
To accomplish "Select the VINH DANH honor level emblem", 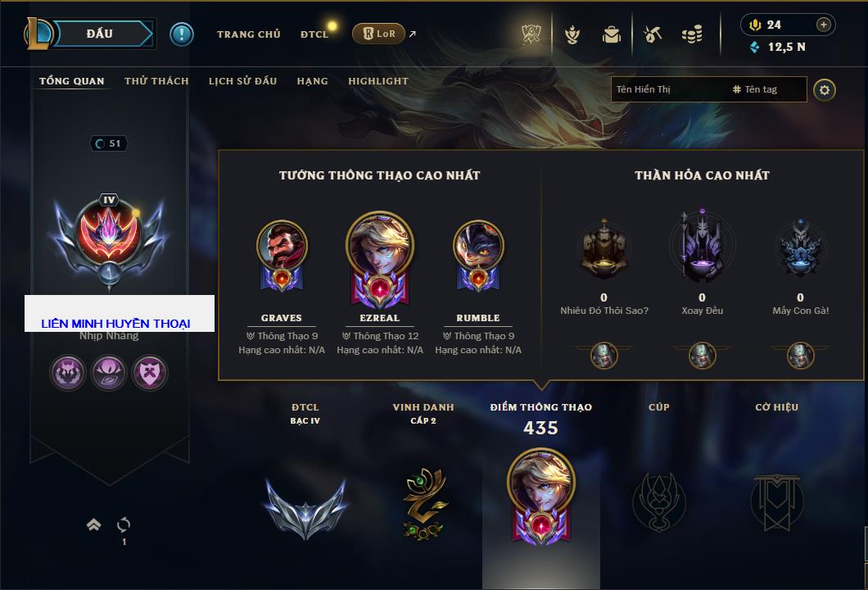I will coord(424,503).
